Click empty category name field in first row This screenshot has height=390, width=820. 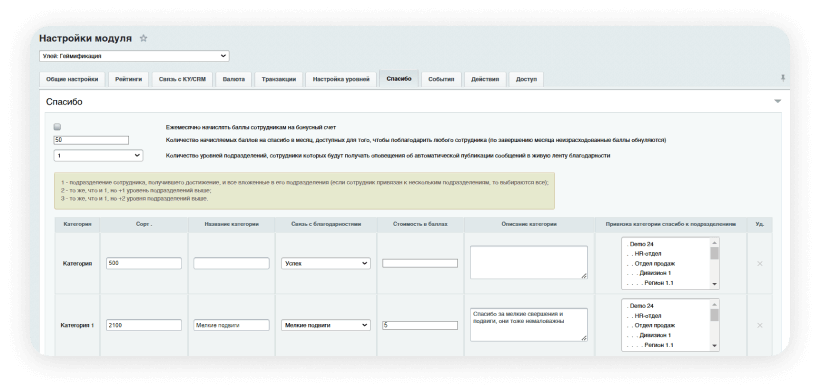click(231, 263)
